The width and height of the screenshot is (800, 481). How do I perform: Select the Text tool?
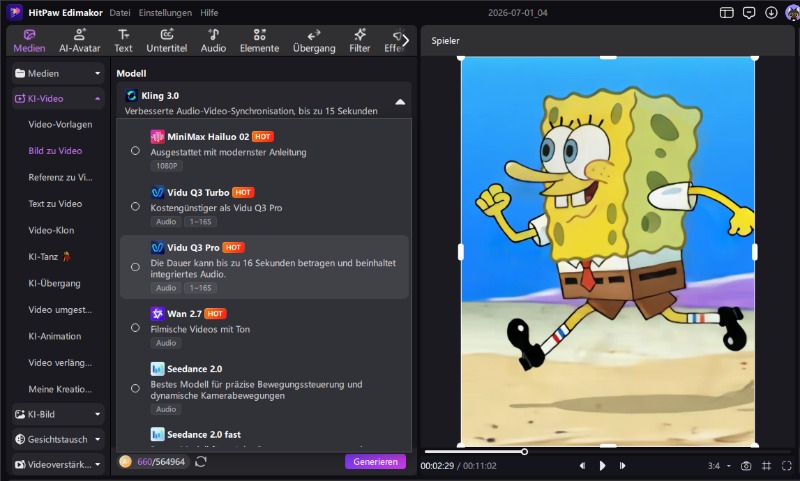tap(123, 41)
